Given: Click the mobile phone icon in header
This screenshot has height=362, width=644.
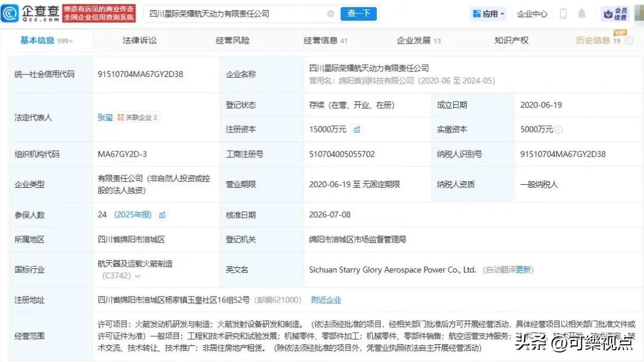Looking at the screenshot, I should pos(563,14).
